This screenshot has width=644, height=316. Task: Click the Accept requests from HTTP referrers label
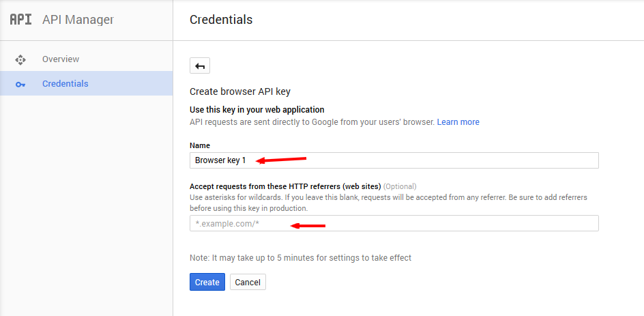point(284,186)
